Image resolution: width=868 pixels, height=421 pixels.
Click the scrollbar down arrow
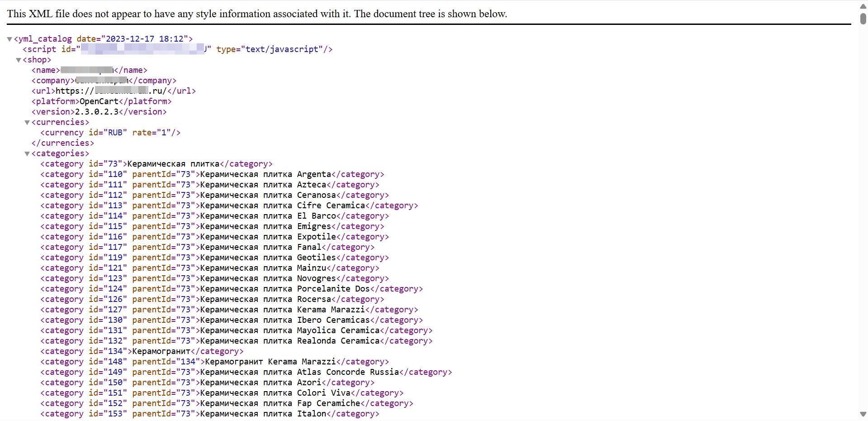pos(863,414)
